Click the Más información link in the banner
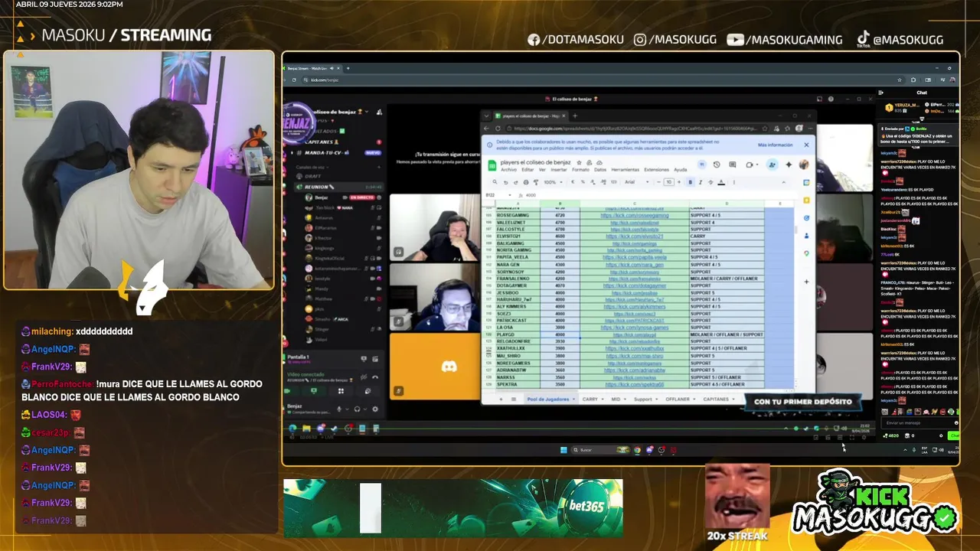Screen dimensions: 980x551 click(x=775, y=145)
